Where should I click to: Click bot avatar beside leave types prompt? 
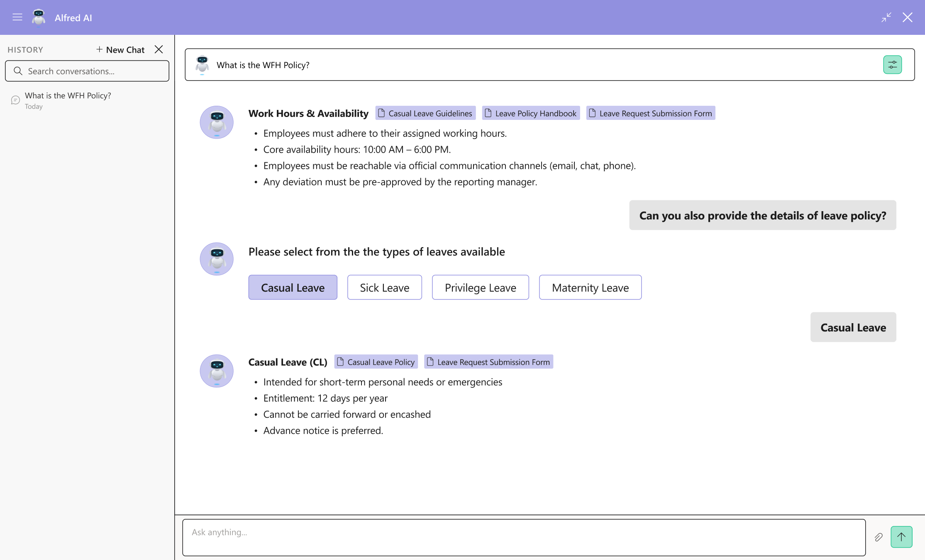click(x=217, y=259)
